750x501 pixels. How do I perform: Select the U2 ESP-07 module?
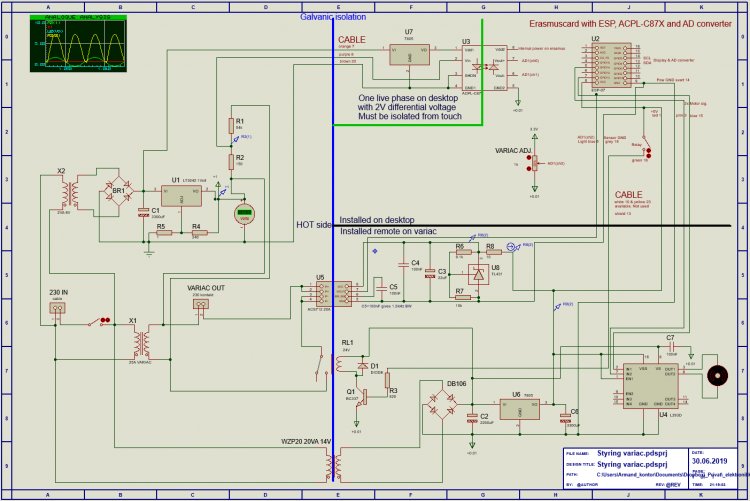[x=611, y=65]
